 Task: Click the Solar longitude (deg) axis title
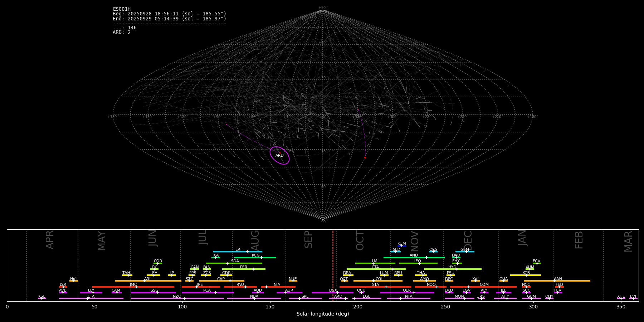[323, 314]
